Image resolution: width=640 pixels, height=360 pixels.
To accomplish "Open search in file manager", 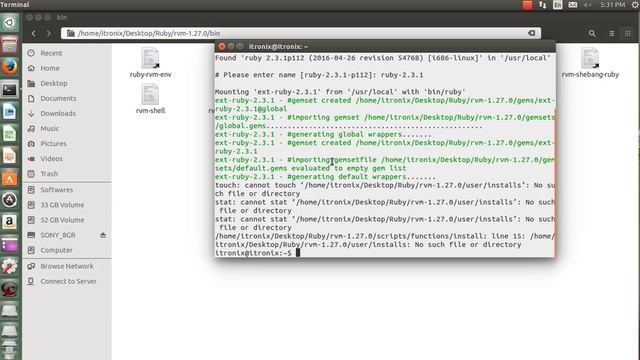I will [x=592, y=33].
